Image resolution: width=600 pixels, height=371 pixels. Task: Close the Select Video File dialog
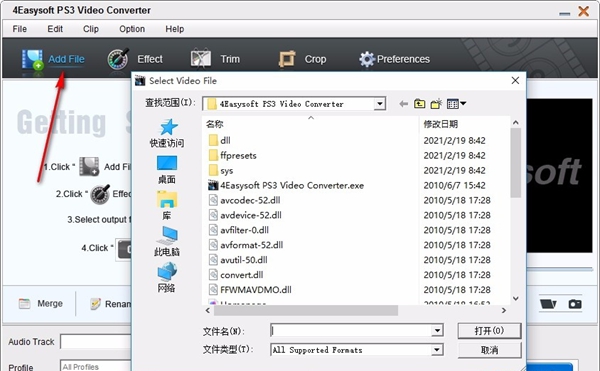[x=515, y=81]
